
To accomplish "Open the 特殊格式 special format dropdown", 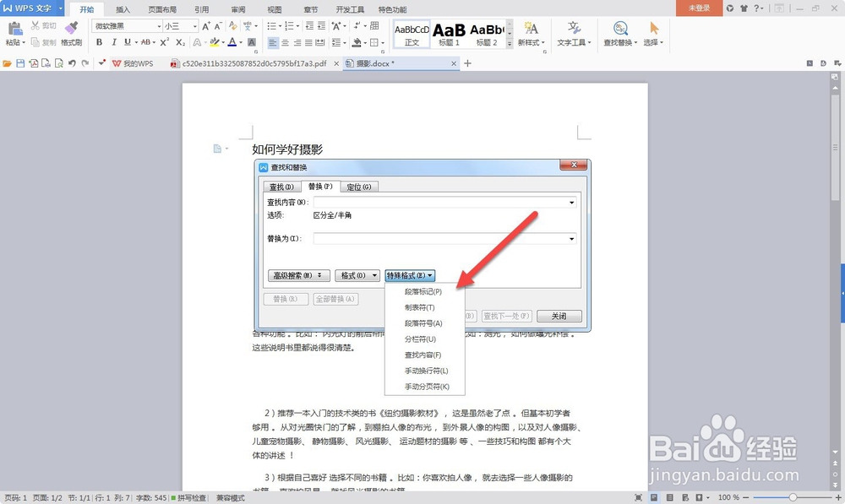I will point(409,274).
